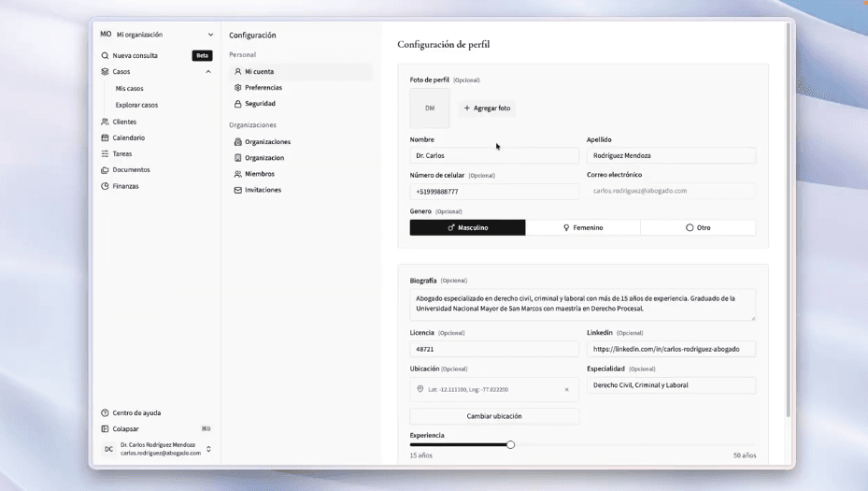Open the Tareas list icon

coord(105,153)
